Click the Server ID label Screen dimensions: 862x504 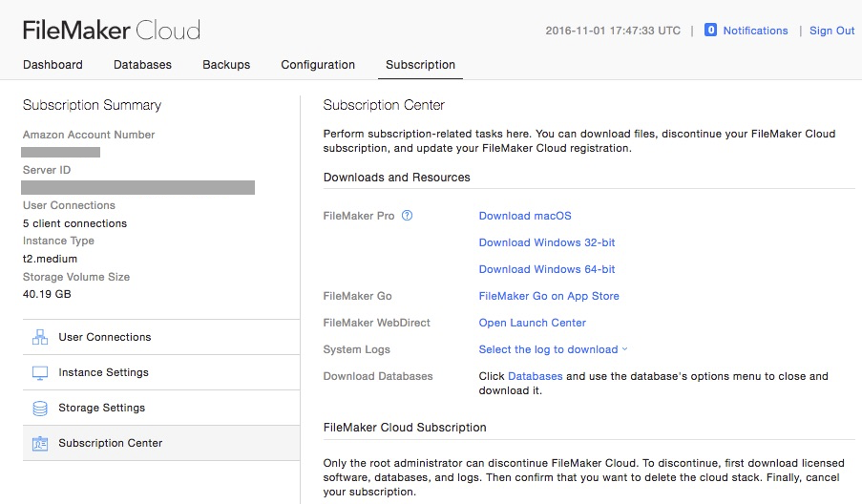[x=47, y=170]
